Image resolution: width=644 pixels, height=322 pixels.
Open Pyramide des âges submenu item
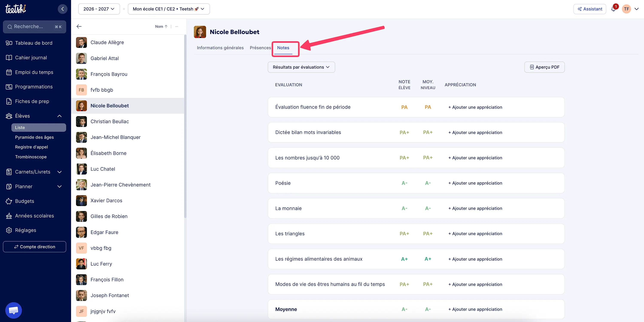coord(35,137)
